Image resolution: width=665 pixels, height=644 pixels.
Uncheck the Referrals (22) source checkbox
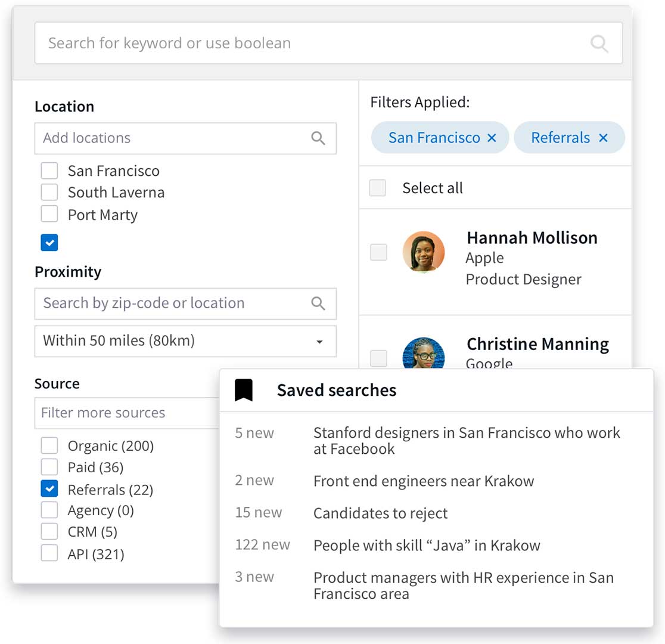tap(49, 490)
